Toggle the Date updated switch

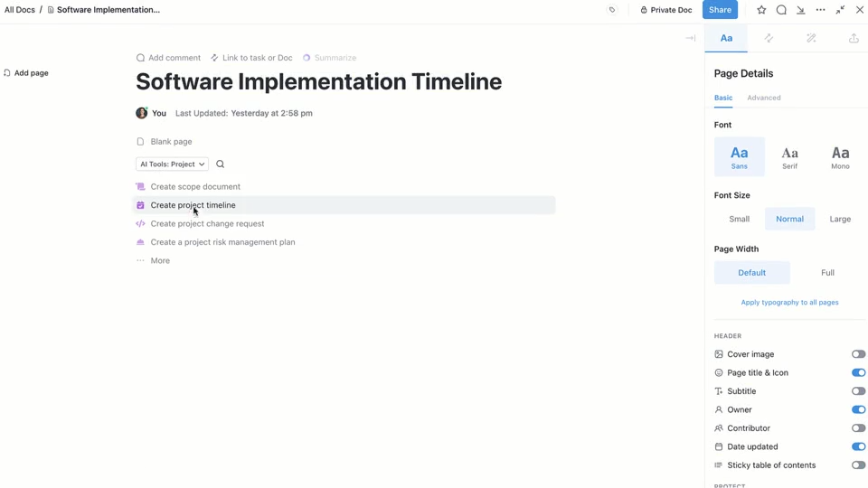click(858, 446)
